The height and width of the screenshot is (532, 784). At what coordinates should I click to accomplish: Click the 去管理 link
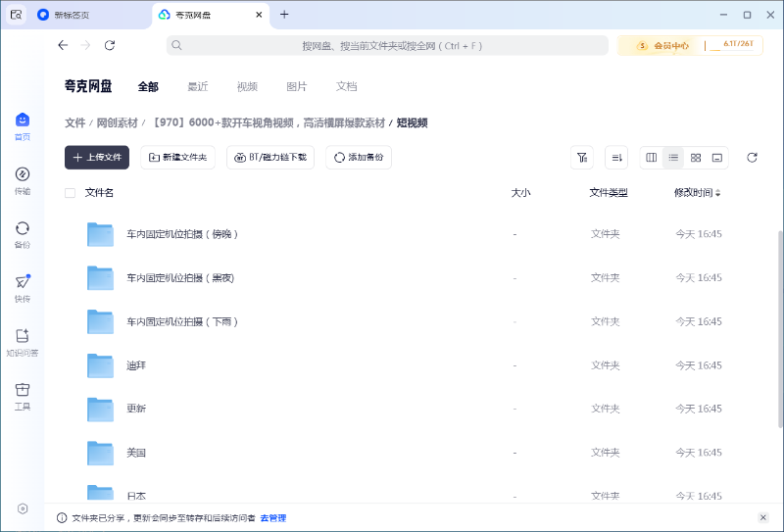(x=273, y=518)
